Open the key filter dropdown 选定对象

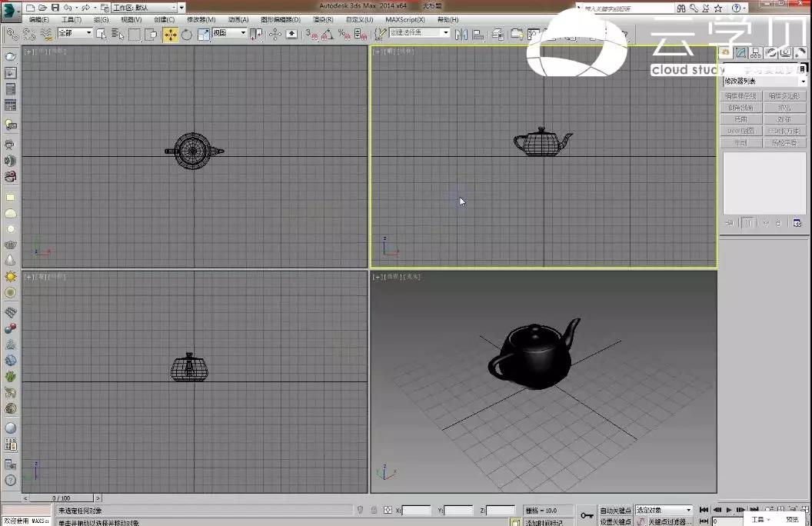[664, 510]
